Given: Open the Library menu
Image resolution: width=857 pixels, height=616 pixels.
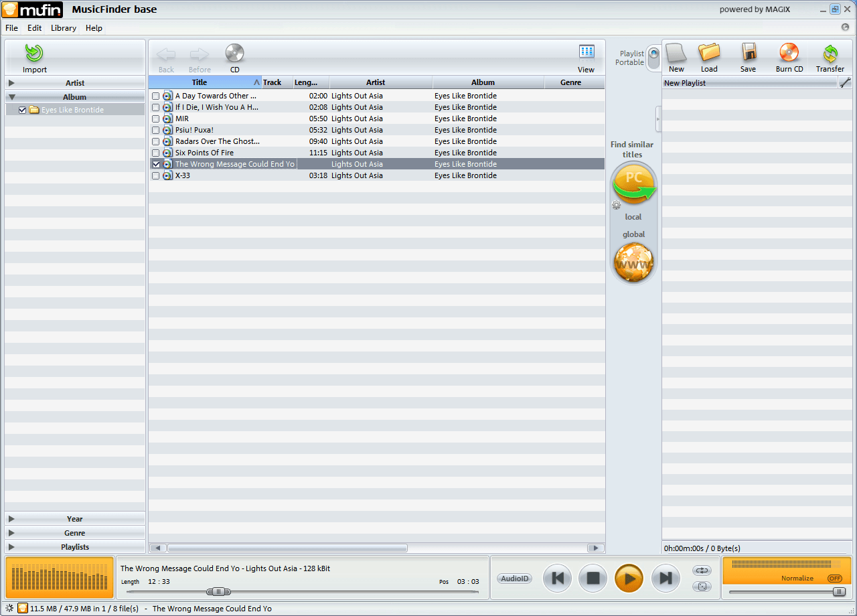Looking at the screenshot, I should [x=64, y=28].
